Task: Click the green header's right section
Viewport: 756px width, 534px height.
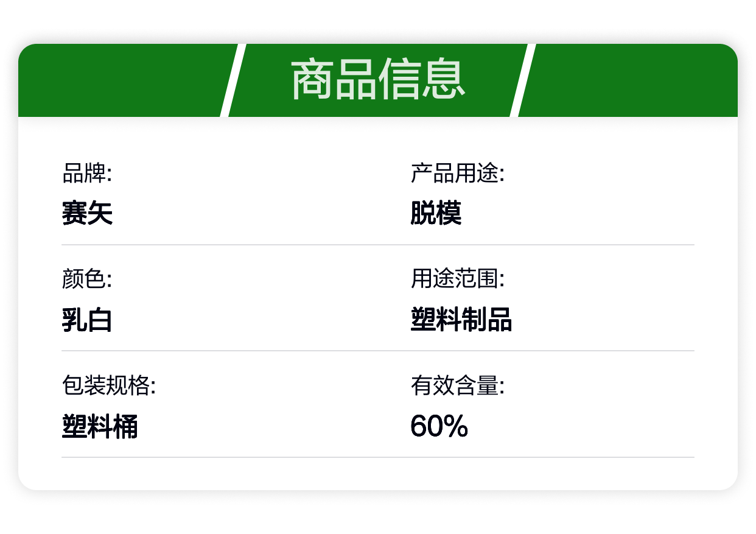Action: (x=628, y=80)
